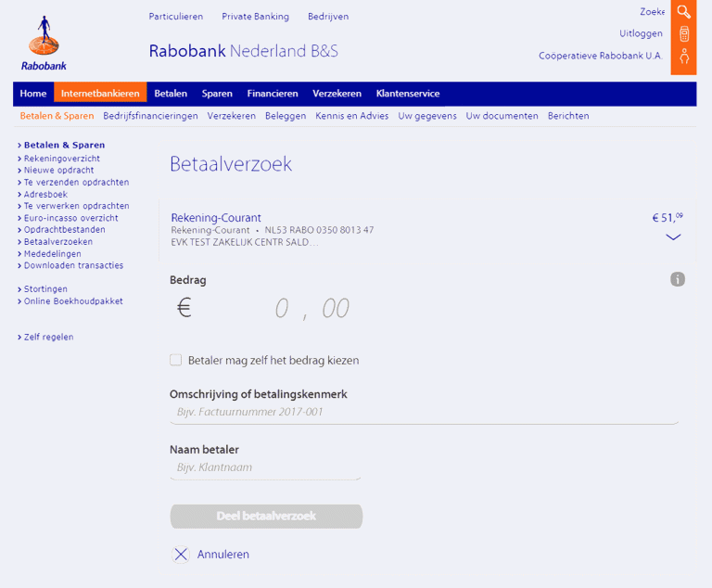Open Opdrachtbestanden in the sidebar
Image resolution: width=712 pixels, height=588 pixels.
65,229
